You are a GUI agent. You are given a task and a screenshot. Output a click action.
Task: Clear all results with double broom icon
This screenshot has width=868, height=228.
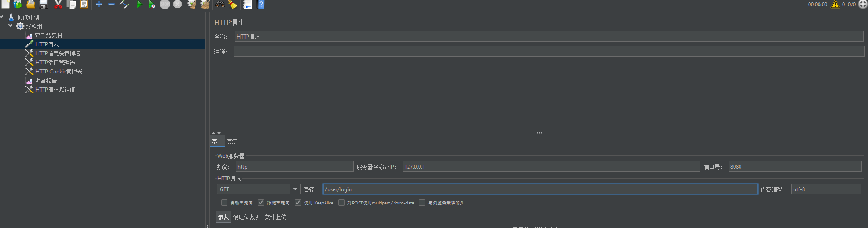pyautogui.click(x=205, y=4)
